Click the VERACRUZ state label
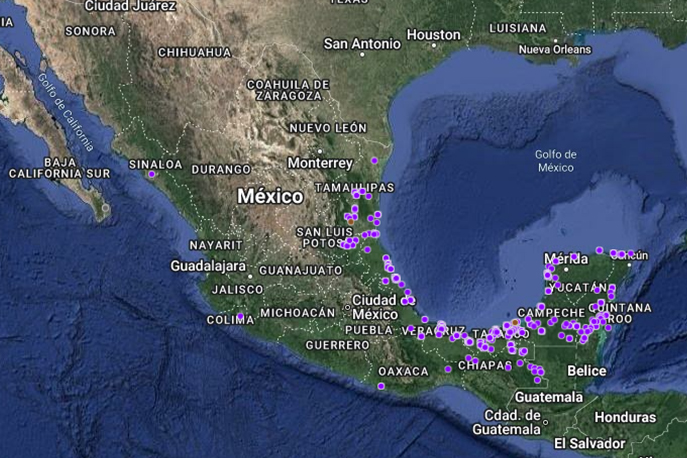This screenshot has height=458, width=687. (434, 331)
